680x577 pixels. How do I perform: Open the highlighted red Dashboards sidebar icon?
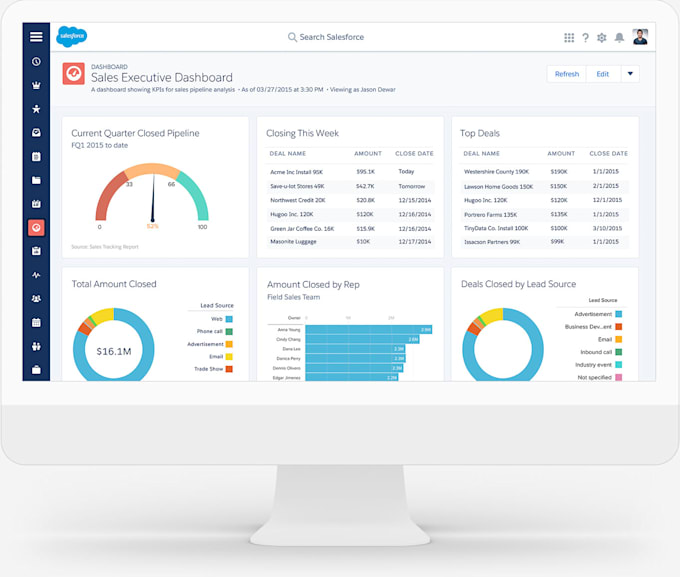(x=36, y=227)
